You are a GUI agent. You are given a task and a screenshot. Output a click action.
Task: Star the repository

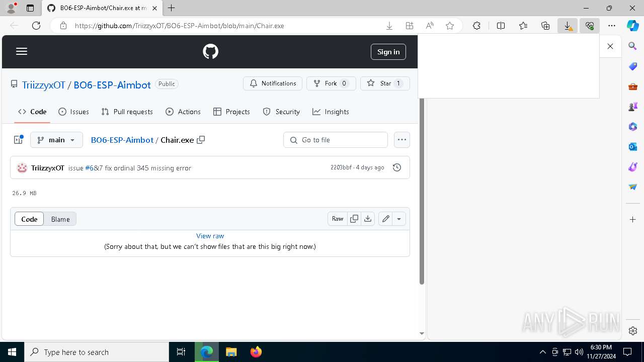385,83
